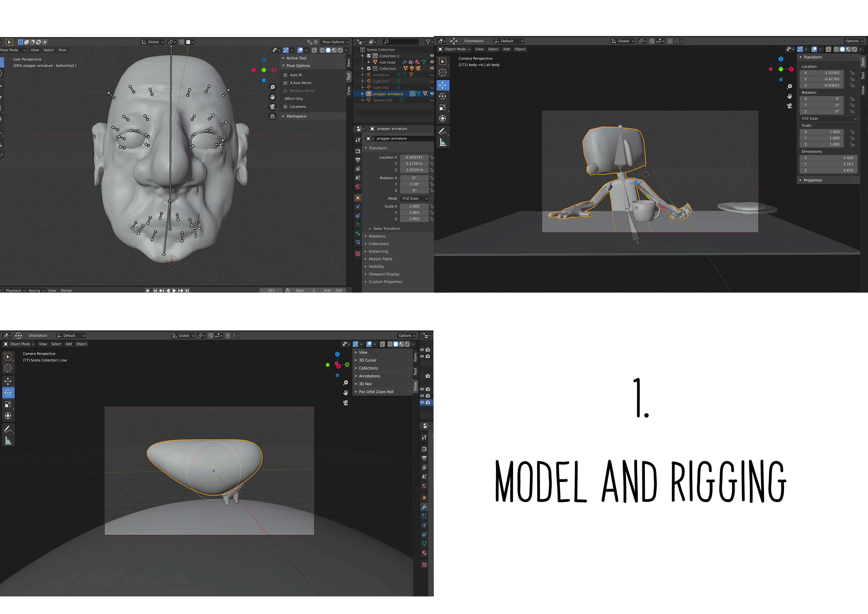Jump to start frame in head timeline
The width and height of the screenshot is (868, 614).
pyautogui.click(x=155, y=291)
